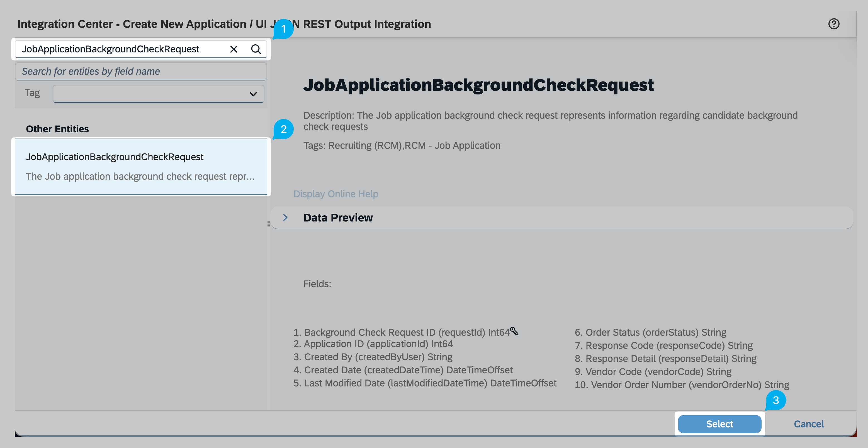Screen dimensions: 868x448
Task: Focus the entity name search field
Action: click(x=121, y=49)
